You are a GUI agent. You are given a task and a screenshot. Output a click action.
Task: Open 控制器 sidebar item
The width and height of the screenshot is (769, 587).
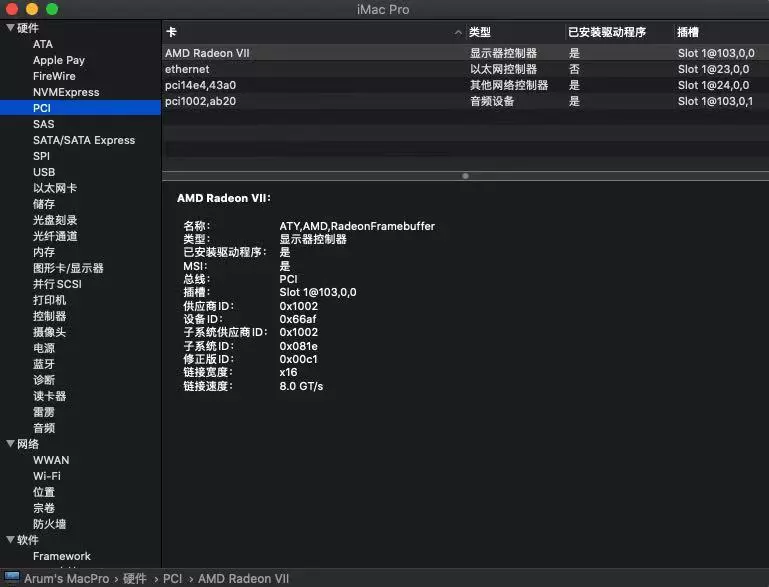(x=49, y=316)
